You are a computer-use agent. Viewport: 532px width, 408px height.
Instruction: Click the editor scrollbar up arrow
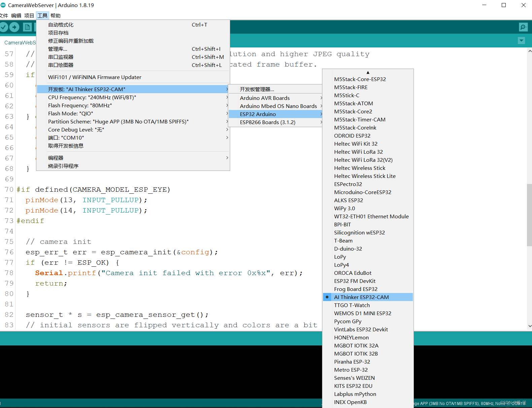click(x=530, y=51)
